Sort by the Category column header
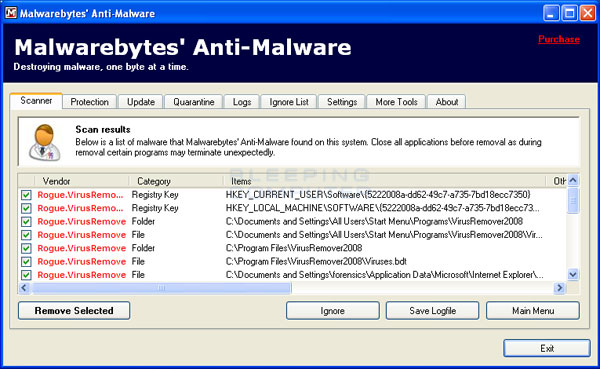 tap(176, 181)
